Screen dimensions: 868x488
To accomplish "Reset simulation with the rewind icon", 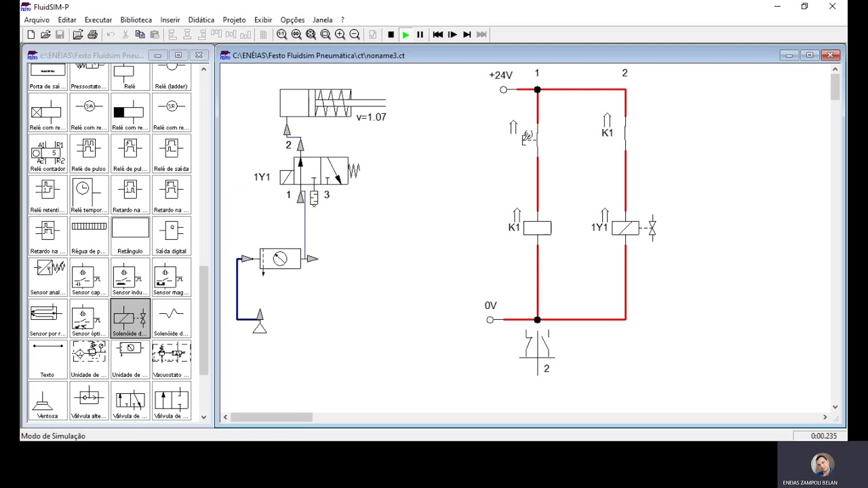I will click(438, 35).
